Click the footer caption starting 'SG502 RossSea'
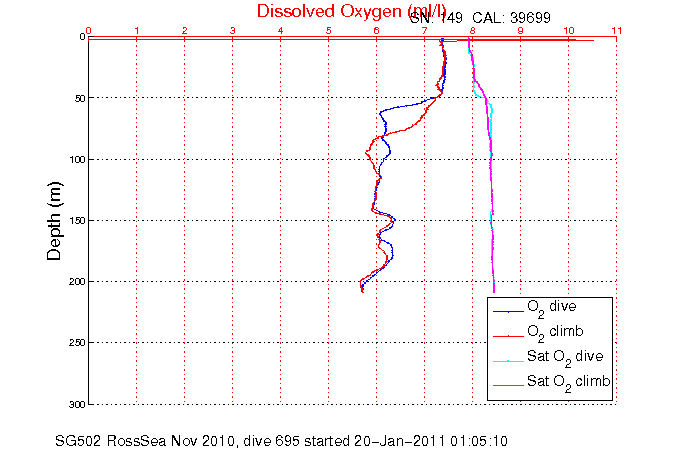Screen dimensions: 681x454 (x=281, y=441)
